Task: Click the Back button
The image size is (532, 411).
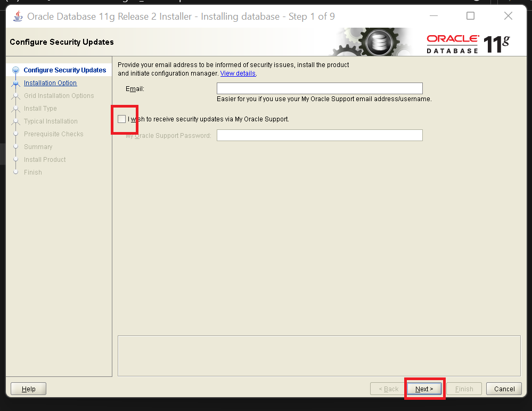Action: [x=388, y=389]
